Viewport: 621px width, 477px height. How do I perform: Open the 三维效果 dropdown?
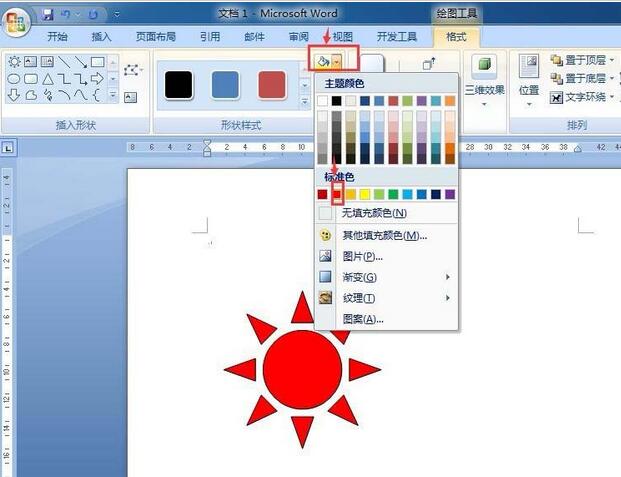(x=484, y=80)
